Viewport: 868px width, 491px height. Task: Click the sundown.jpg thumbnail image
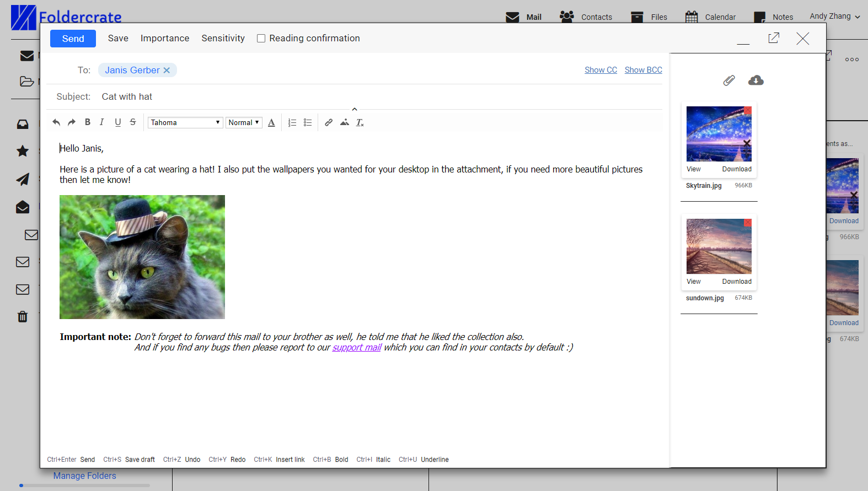[x=719, y=246]
